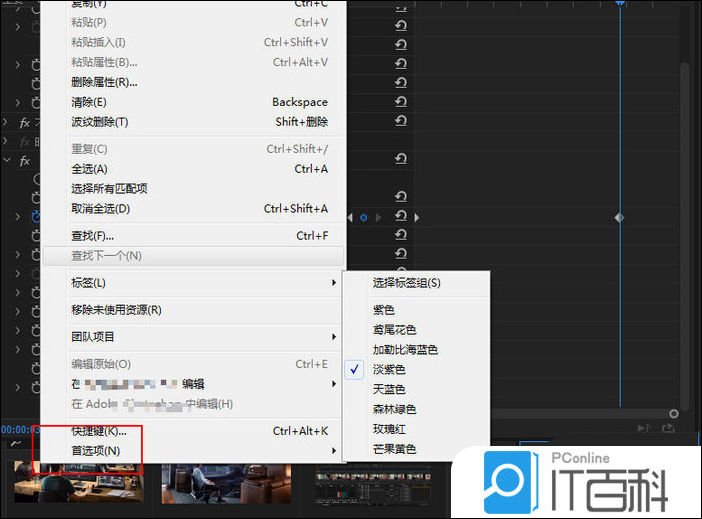Open the 团队项目 submenu arrow
The width and height of the screenshot is (702, 519).
[334, 337]
